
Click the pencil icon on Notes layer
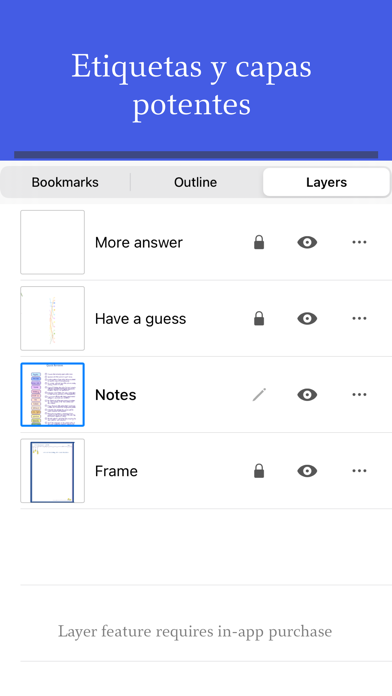click(x=259, y=394)
